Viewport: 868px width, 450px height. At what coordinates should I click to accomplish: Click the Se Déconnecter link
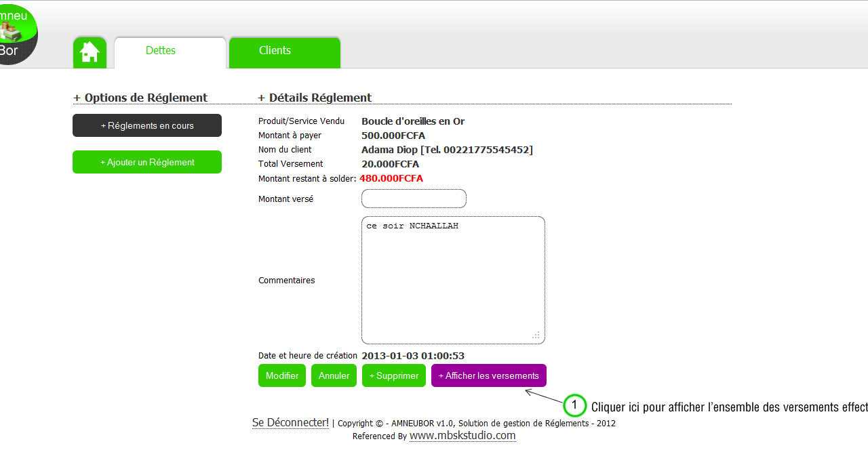click(290, 422)
